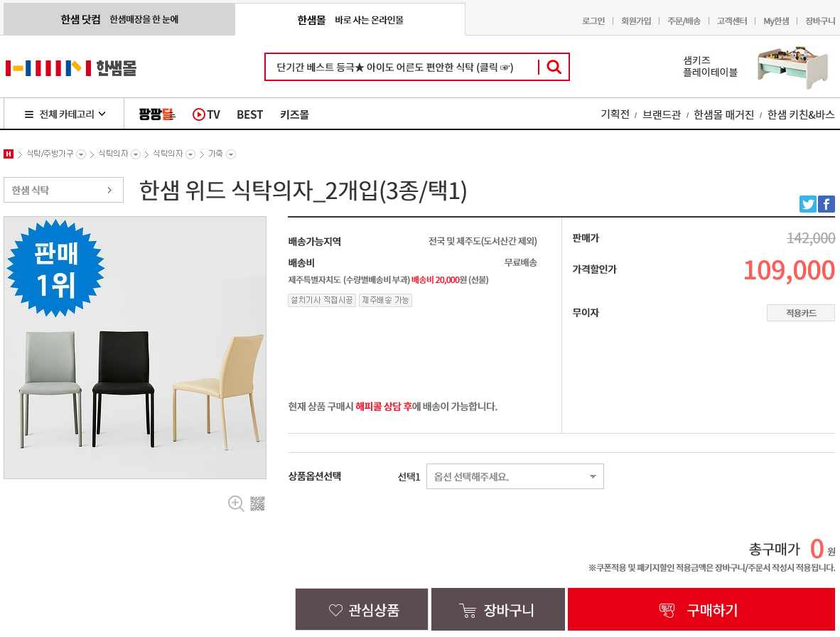Image resolution: width=840 pixels, height=637 pixels.
Task: Open 브랜드관 link
Action: click(x=662, y=114)
